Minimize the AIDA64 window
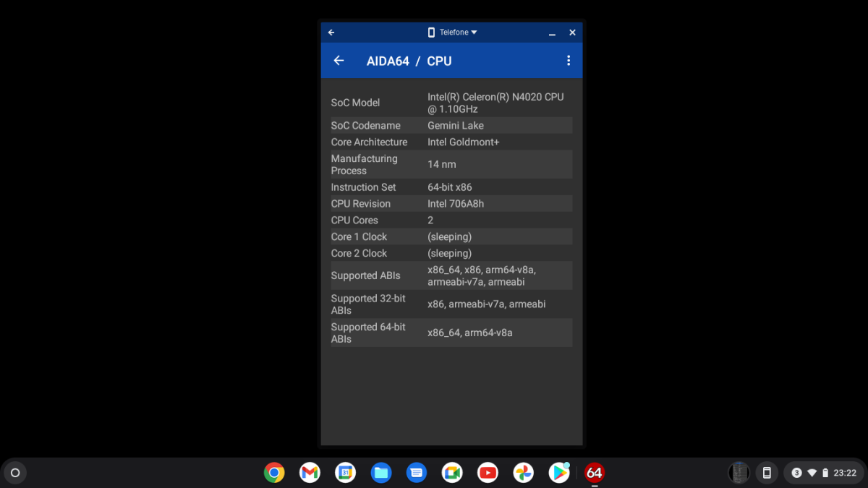 552,33
